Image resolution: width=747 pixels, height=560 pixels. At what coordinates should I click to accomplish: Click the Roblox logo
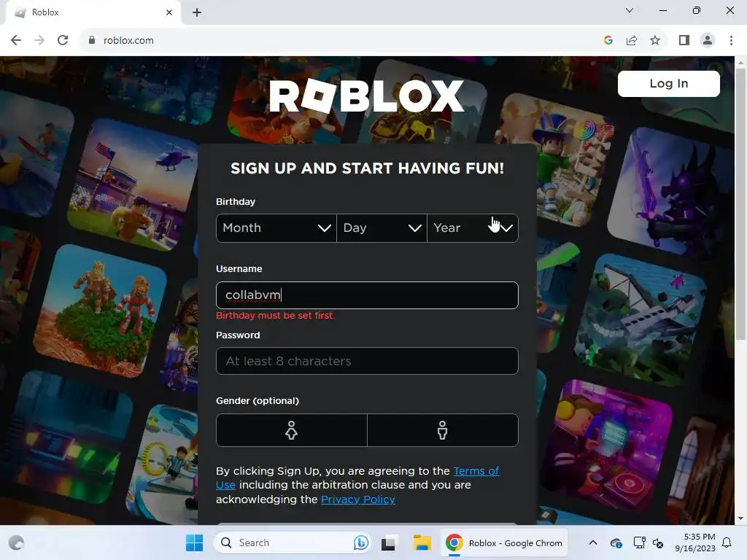coord(366,96)
